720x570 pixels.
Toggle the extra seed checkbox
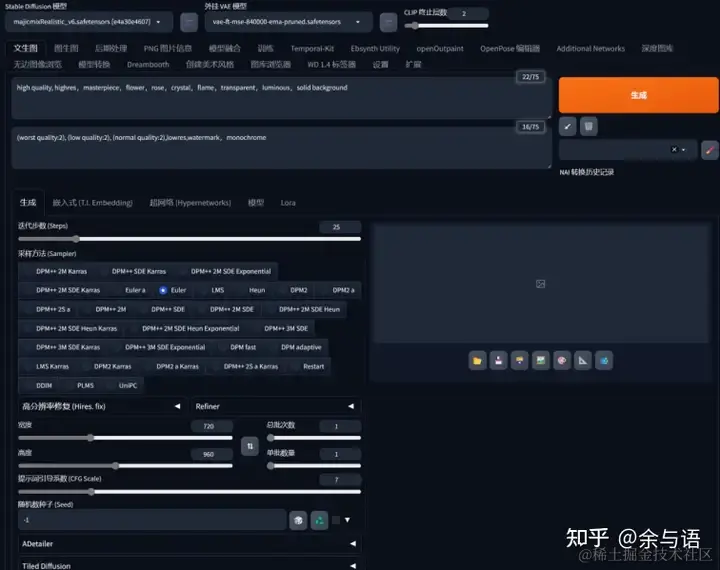click(336, 520)
